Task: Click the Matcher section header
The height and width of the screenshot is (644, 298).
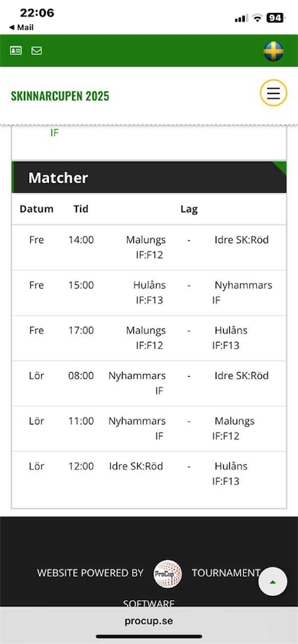Action: tap(58, 178)
